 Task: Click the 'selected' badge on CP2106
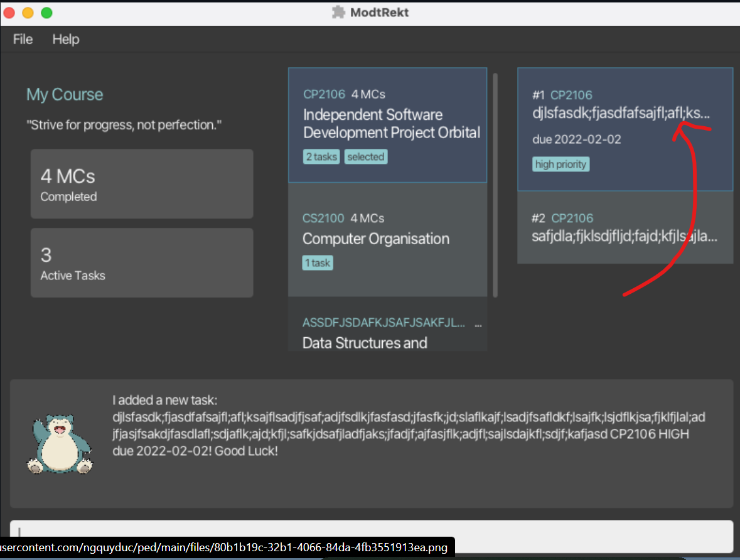pos(366,156)
